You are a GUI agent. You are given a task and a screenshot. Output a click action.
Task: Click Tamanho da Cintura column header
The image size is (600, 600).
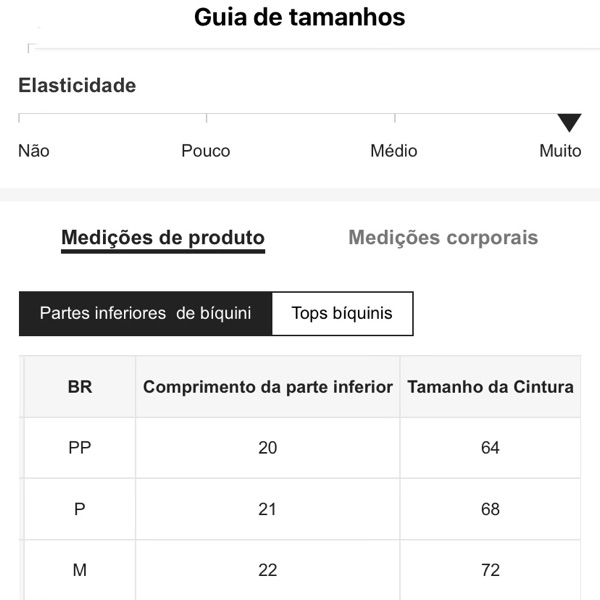[x=490, y=386]
